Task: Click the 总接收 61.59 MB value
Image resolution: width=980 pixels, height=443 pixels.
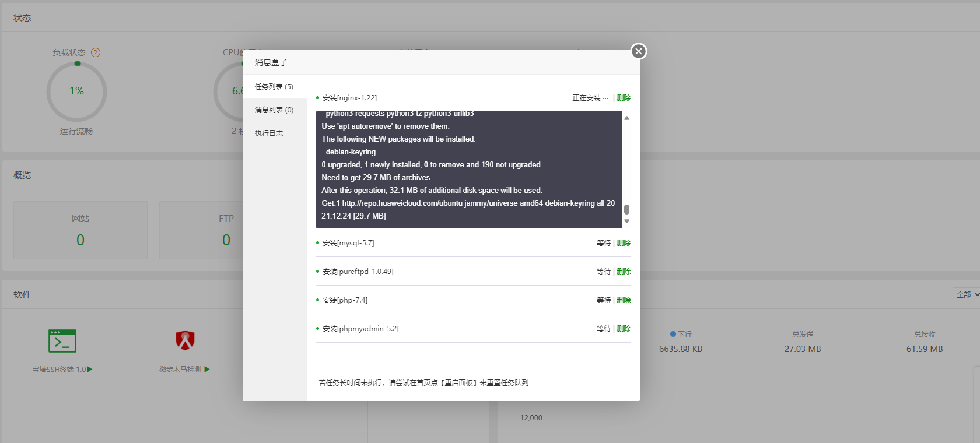Action: pyautogui.click(x=925, y=349)
